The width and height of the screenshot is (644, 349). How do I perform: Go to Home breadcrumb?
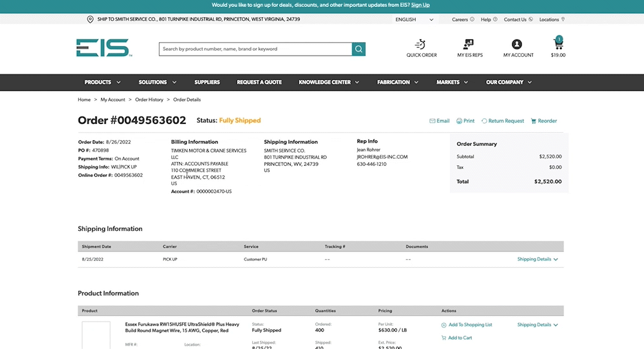point(84,100)
